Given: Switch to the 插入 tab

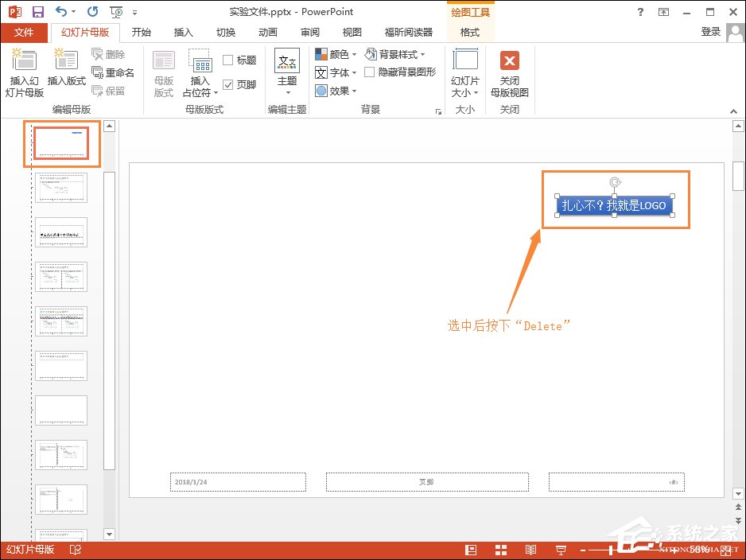Looking at the screenshot, I should coord(184,33).
